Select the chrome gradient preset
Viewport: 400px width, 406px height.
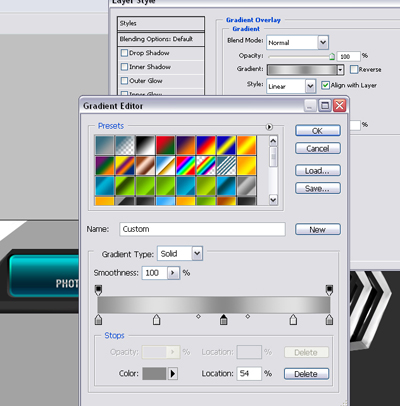(x=165, y=166)
